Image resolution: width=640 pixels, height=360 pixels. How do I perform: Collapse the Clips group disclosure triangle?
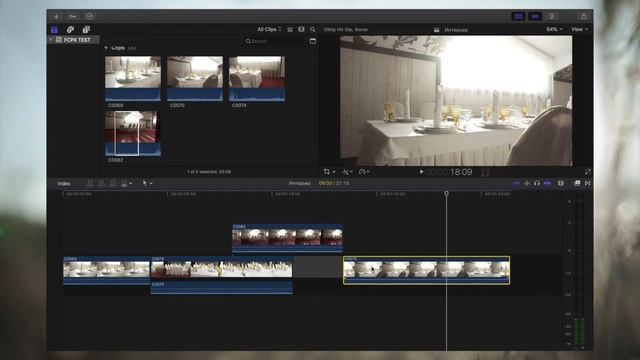click(x=106, y=48)
